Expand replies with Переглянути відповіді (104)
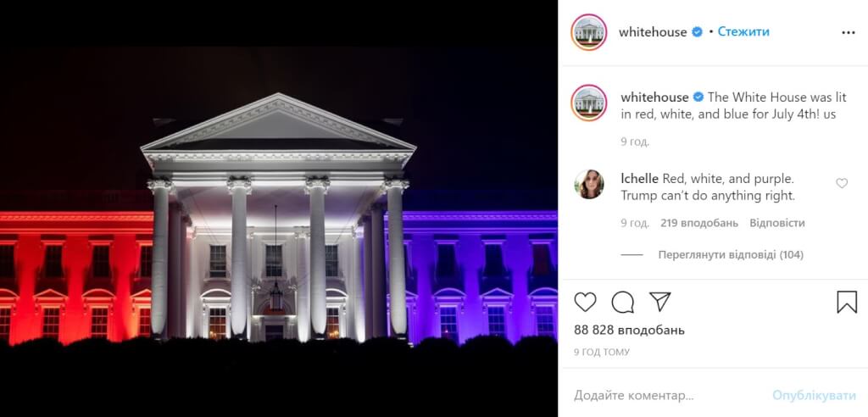The image size is (868, 417). click(x=731, y=255)
